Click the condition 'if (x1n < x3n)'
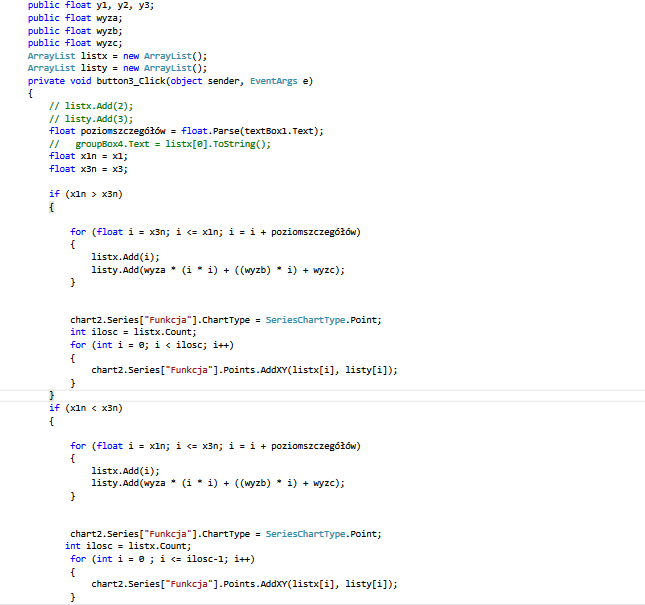Screen dimensions: 645x605 click(86, 408)
